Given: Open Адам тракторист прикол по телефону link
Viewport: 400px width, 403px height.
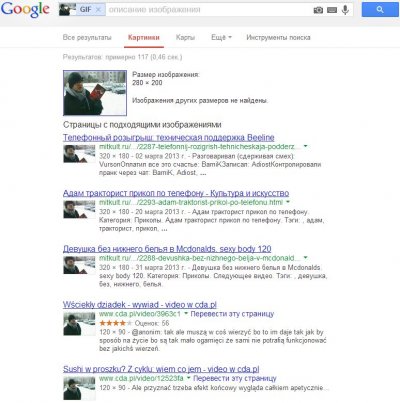Looking at the screenshot, I should pos(176,193).
